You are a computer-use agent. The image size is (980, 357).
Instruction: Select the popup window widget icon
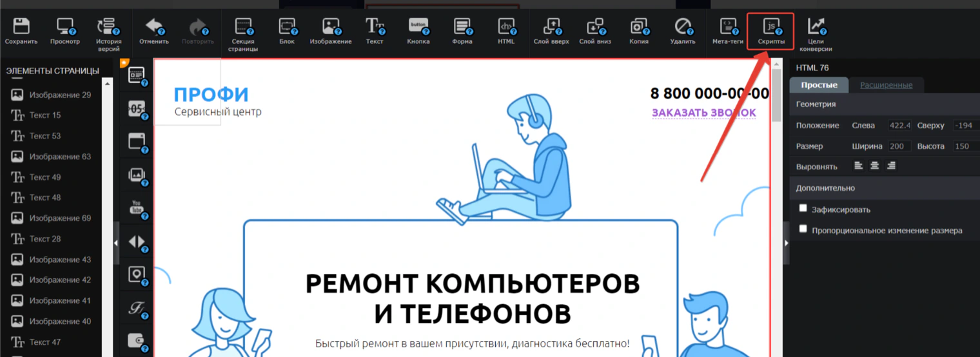(137, 142)
